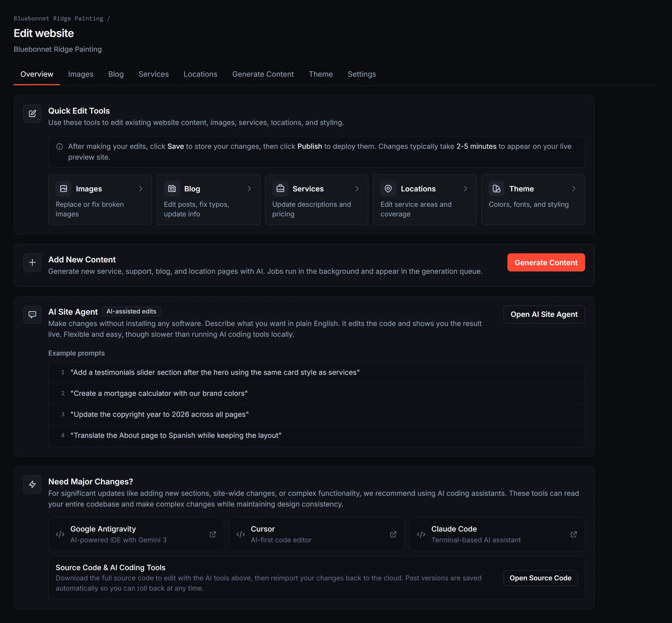Switch to the Images tab
The height and width of the screenshot is (623, 672).
81,74
